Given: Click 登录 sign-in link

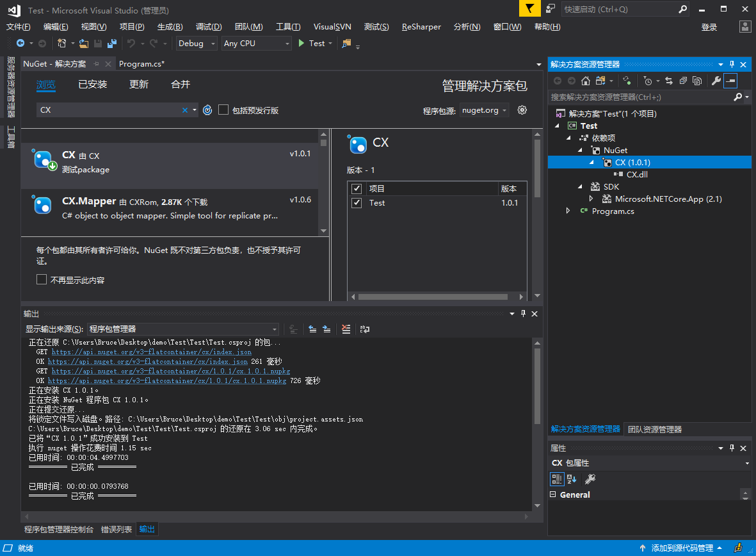Looking at the screenshot, I should (709, 28).
